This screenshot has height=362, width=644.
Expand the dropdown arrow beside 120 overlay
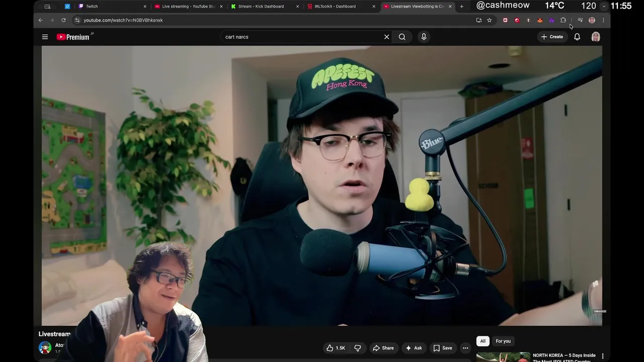604,6
